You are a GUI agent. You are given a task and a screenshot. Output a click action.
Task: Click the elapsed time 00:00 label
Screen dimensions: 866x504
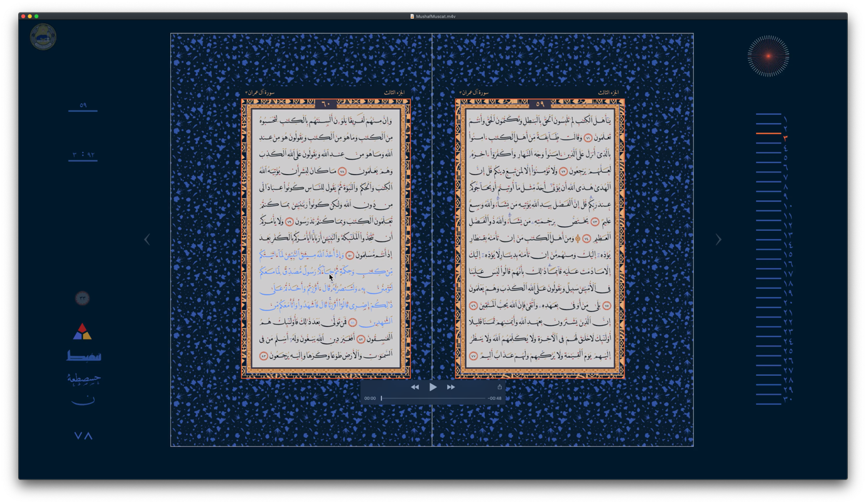[370, 398]
